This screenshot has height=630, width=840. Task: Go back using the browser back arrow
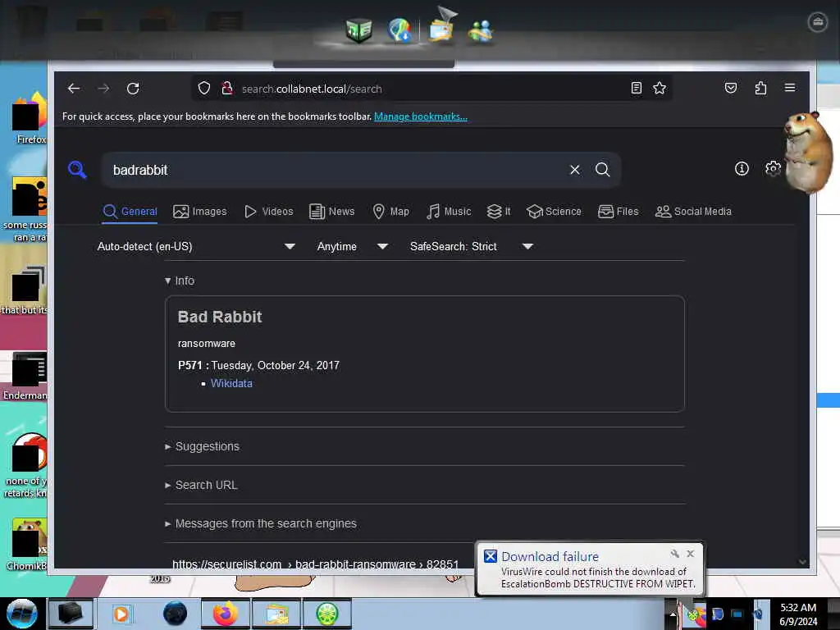pos(74,89)
